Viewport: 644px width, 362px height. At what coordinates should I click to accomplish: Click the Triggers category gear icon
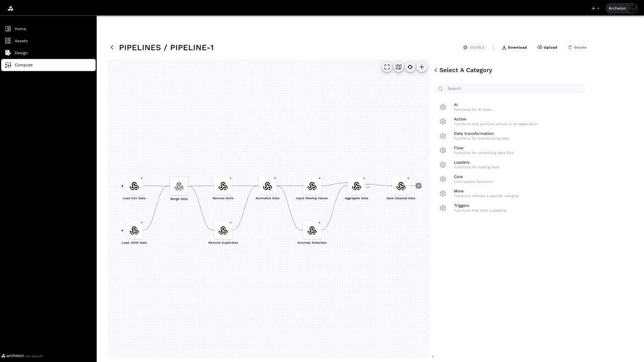(x=443, y=208)
